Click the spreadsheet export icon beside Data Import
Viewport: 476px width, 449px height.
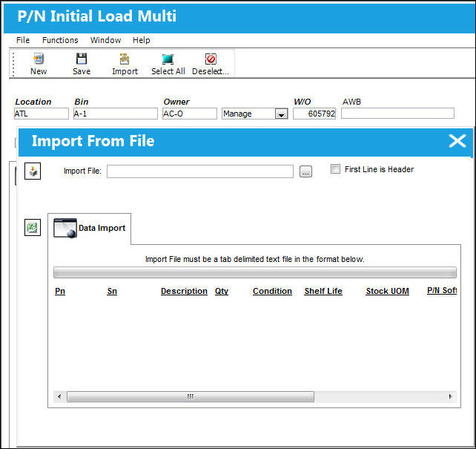(33, 228)
